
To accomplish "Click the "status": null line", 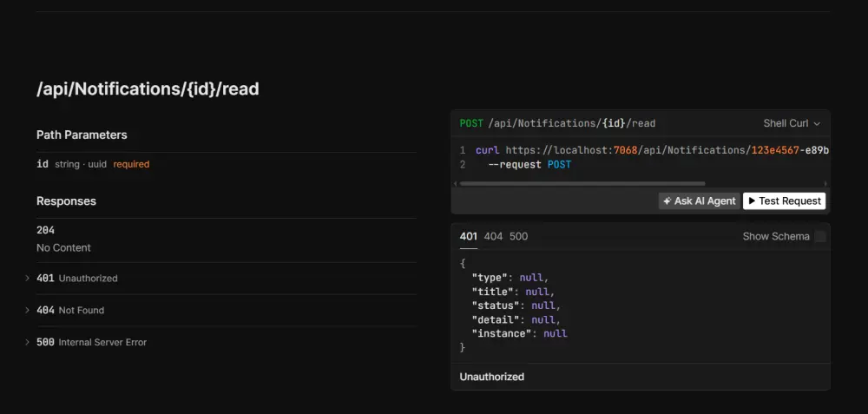I will 516,306.
